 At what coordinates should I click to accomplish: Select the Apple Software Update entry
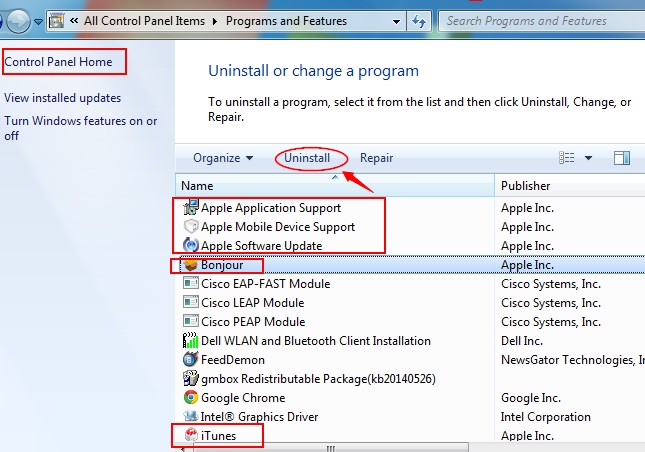coord(261,246)
